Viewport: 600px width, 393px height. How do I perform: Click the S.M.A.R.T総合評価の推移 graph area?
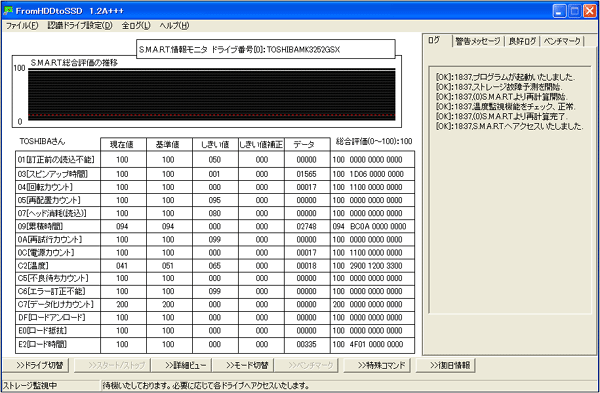pos(211,95)
